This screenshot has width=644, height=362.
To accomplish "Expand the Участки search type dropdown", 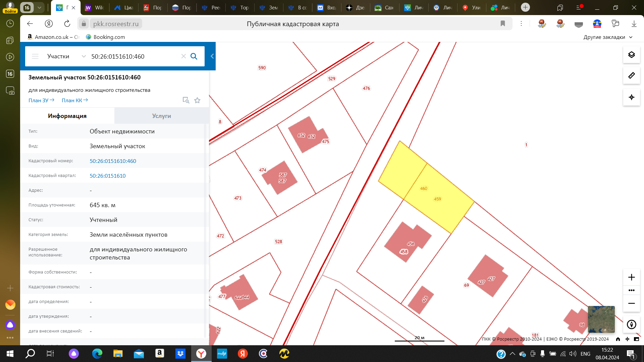I will 84,56.
